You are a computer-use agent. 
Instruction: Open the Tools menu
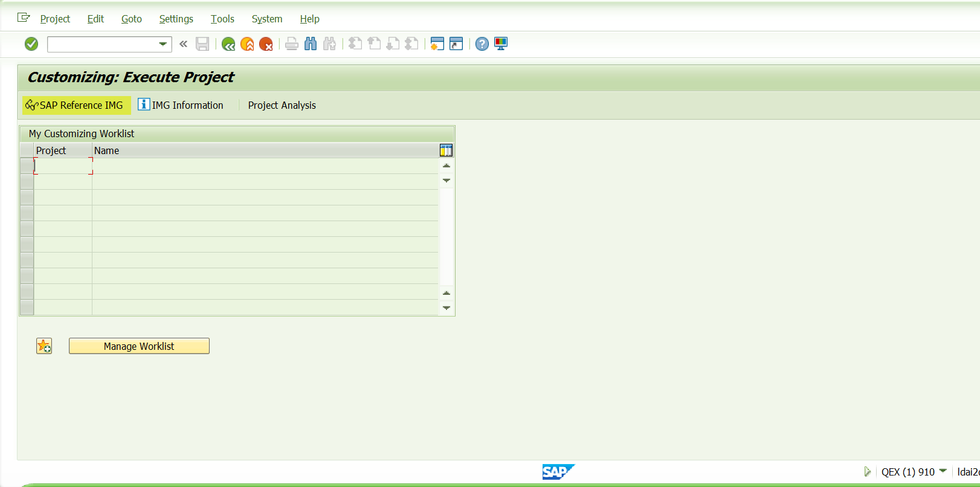click(222, 19)
